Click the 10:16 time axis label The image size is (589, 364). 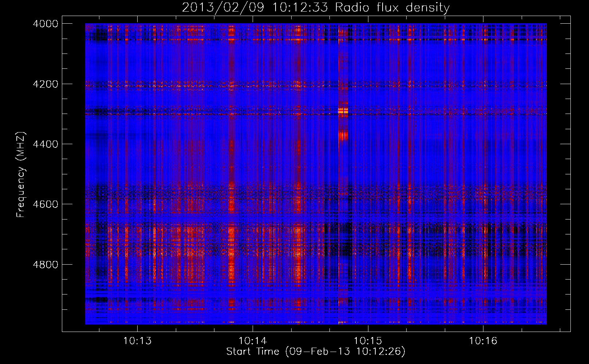(x=483, y=341)
